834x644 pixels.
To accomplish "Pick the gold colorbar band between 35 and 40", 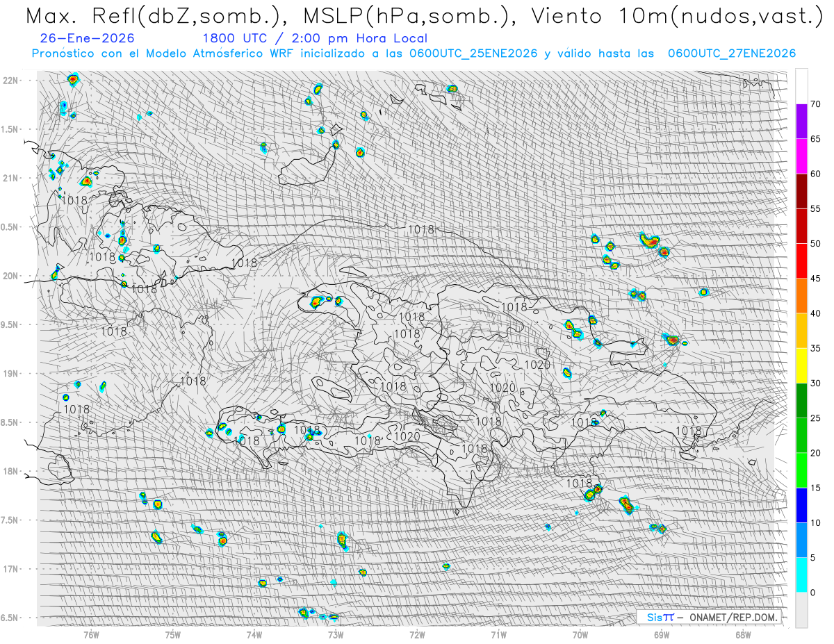I will [x=801, y=331].
